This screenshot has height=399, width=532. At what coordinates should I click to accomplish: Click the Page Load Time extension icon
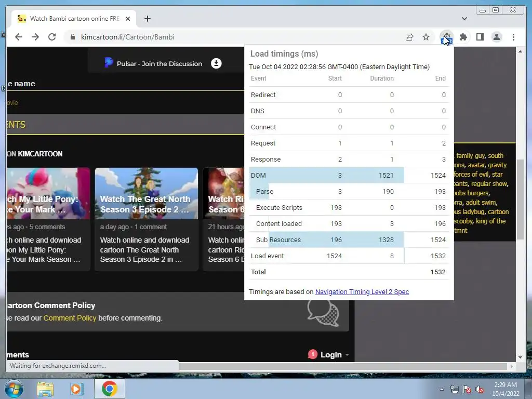pos(446,37)
